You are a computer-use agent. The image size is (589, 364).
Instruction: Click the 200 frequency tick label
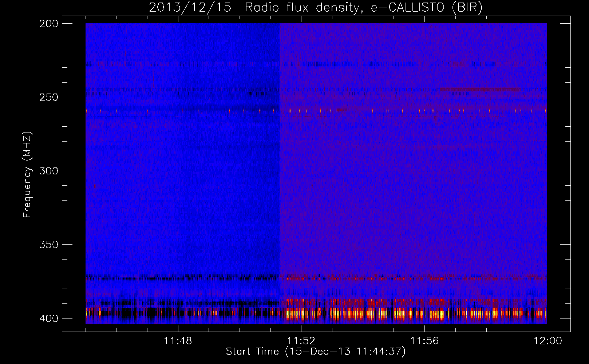point(49,24)
